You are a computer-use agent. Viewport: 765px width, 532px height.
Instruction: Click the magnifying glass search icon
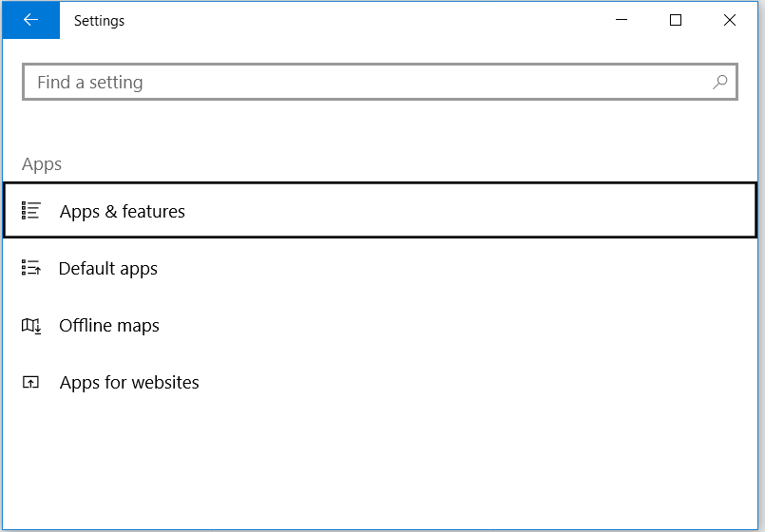tap(719, 82)
